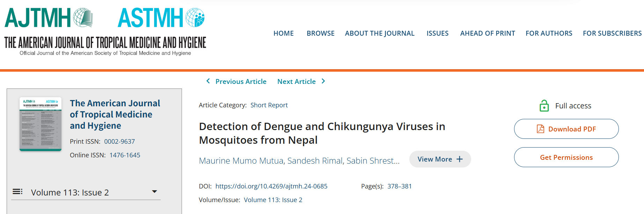
Task: Click the right chevron beside Next Article
Action: (323, 81)
